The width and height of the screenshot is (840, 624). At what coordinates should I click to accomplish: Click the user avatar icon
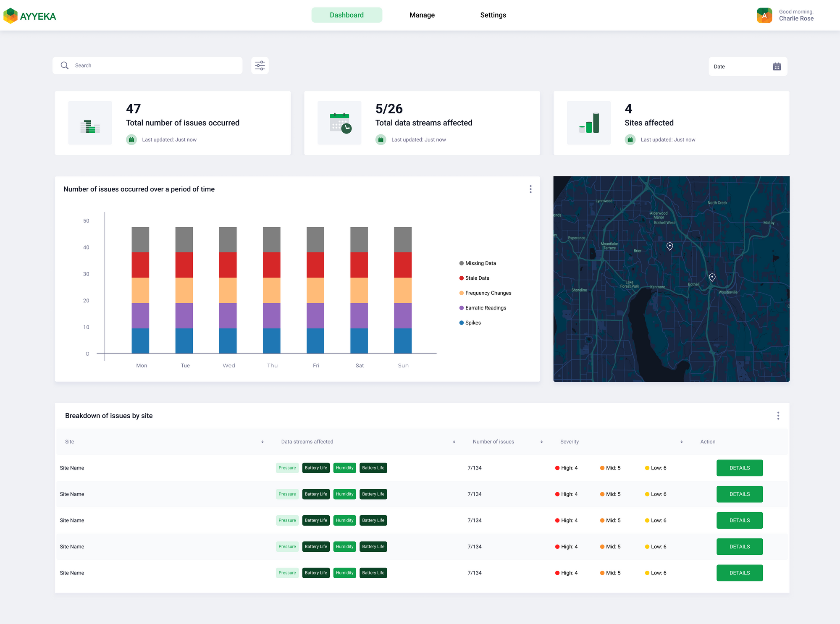click(x=764, y=16)
